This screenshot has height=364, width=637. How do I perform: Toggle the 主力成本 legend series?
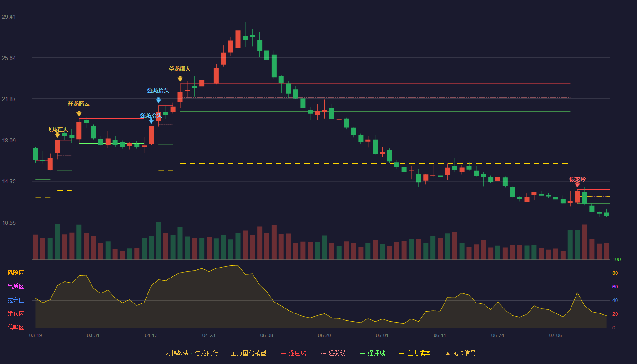pyautogui.click(x=415, y=353)
